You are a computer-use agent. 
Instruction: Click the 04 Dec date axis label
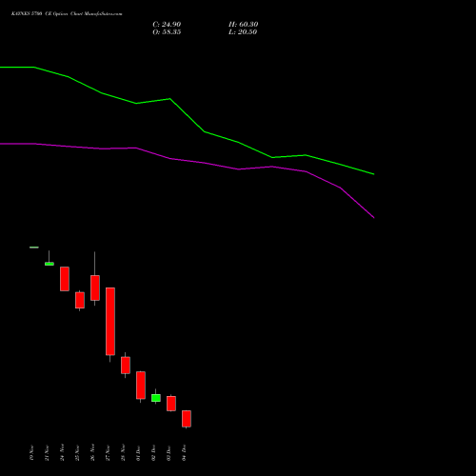[x=184, y=452]
